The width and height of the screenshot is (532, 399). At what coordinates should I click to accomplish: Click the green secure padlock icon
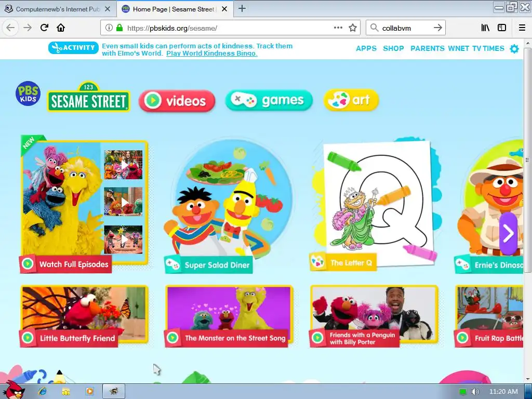pyautogui.click(x=119, y=28)
